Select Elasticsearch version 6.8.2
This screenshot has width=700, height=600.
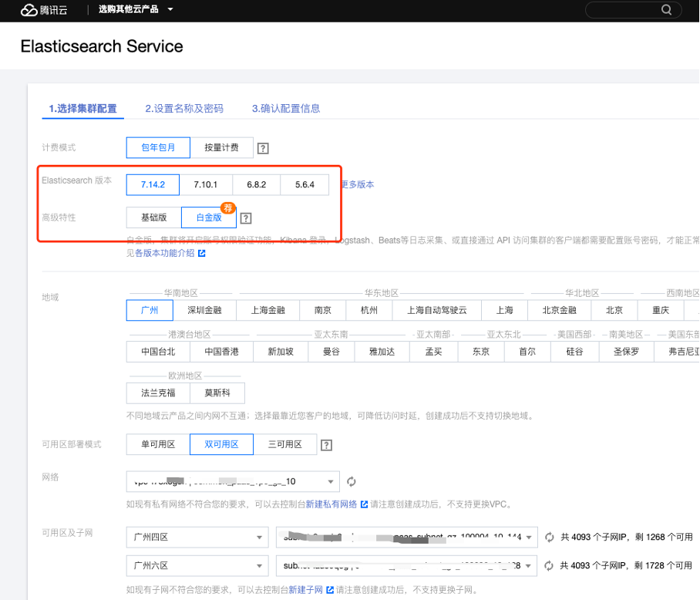tap(257, 184)
